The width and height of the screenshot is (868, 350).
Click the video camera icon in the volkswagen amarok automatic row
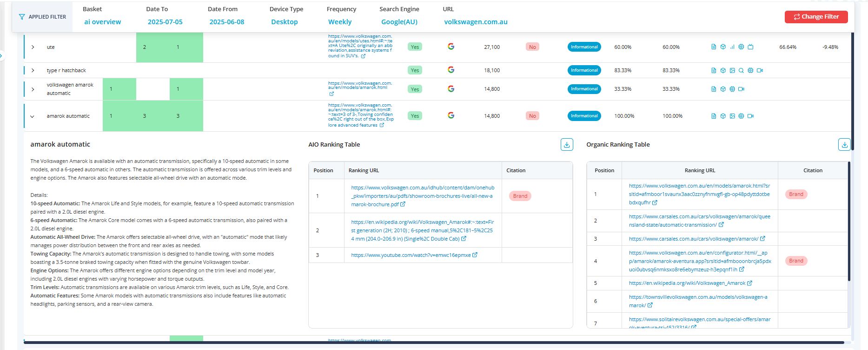click(x=741, y=89)
